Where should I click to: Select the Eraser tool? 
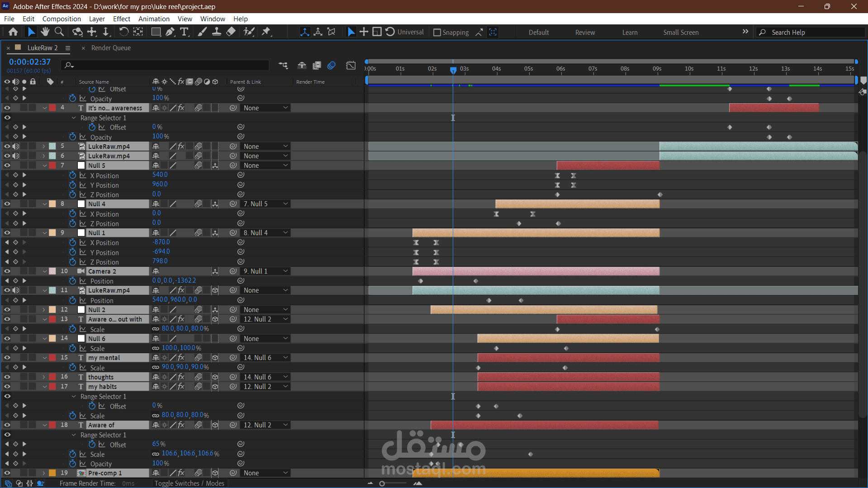(x=231, y=32)
